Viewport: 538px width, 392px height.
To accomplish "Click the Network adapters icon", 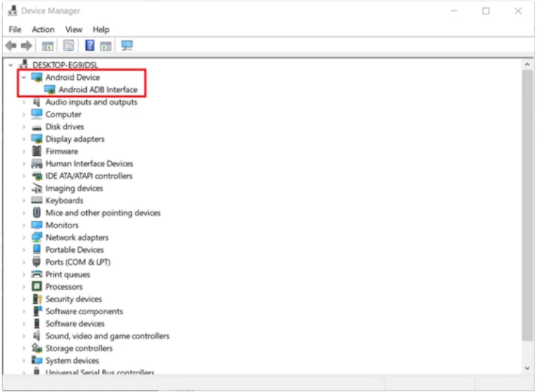I will [x=37, y=237].
